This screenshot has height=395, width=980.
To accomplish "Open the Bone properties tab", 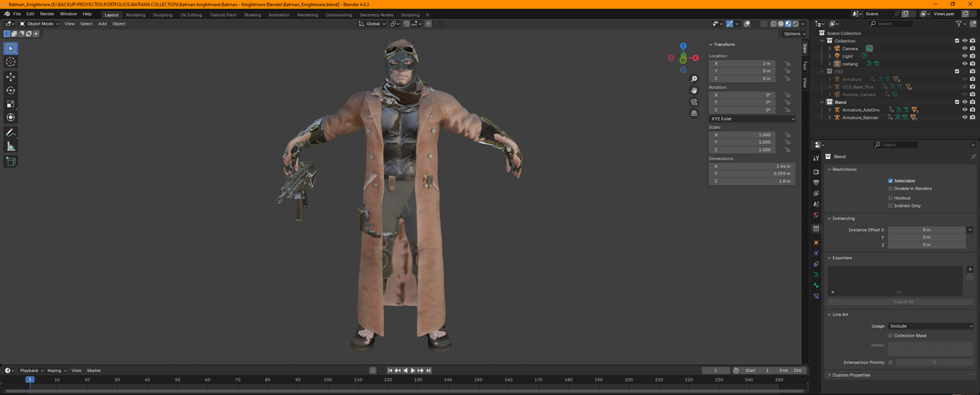I will [816, 286].
